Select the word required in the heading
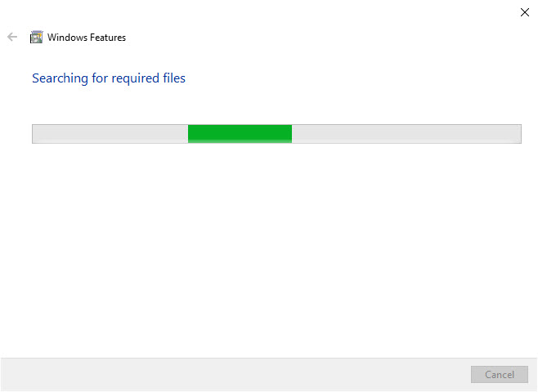This screenshot has height=392, width=538. point(136,79)
